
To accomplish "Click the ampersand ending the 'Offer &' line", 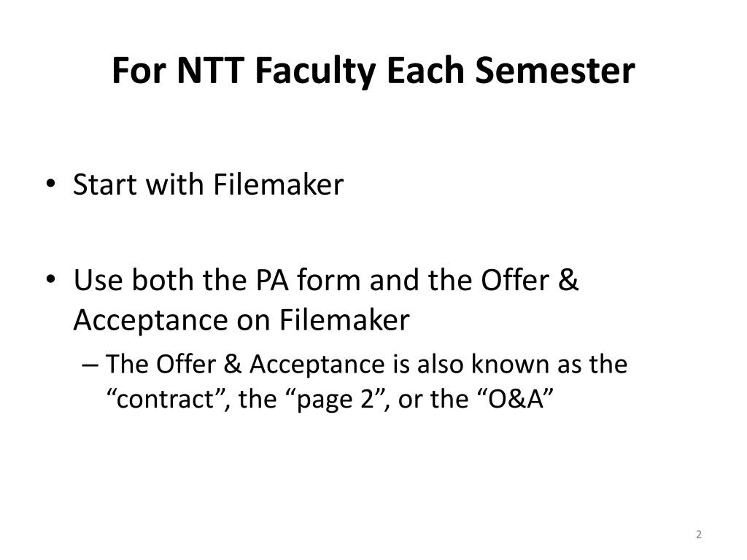I will coord(568,279).
